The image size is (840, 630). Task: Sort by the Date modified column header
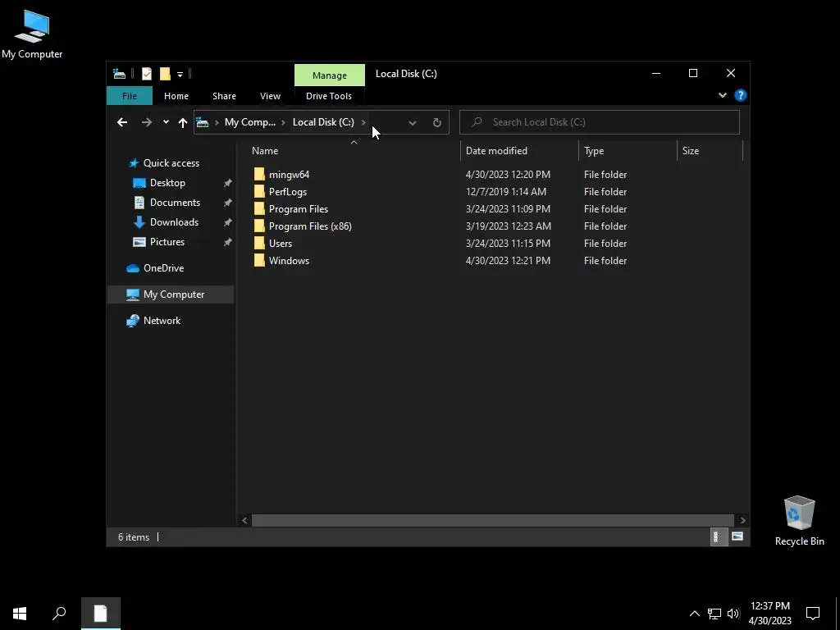[x=519, y=151]
